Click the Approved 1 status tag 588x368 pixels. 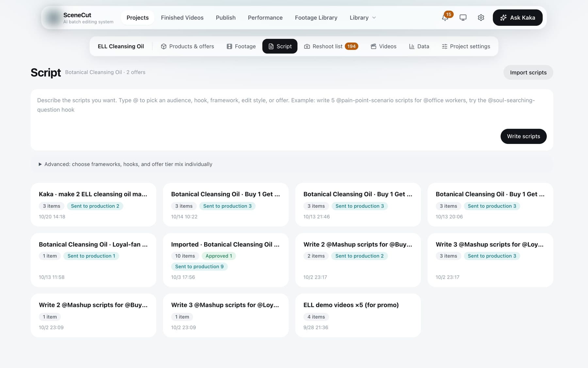[219, 256]
